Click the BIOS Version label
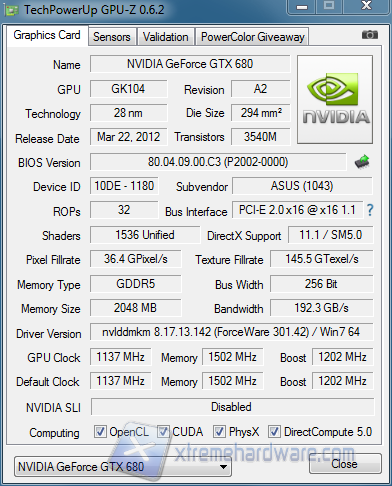This screenshot has width=392, height=486. [49, 163]
